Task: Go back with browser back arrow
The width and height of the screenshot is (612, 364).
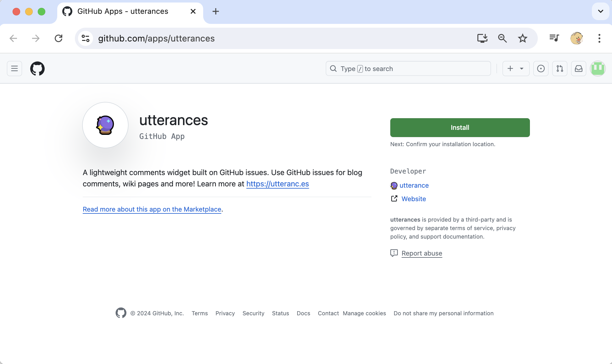Action: [x=14, y=38]
